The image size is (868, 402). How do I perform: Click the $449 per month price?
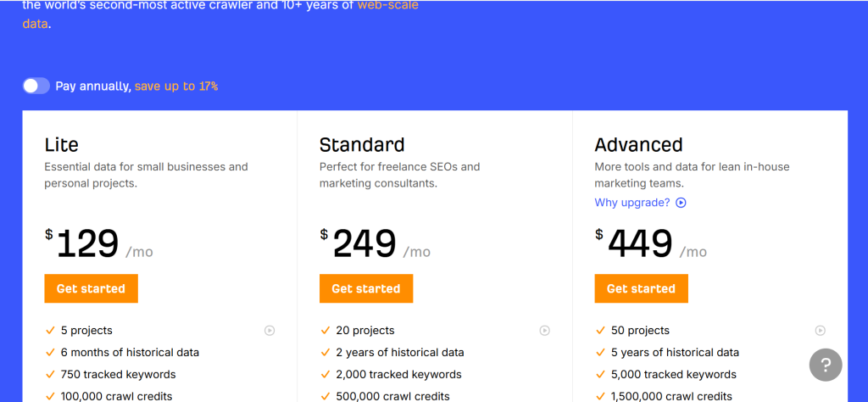click(640, 244)
